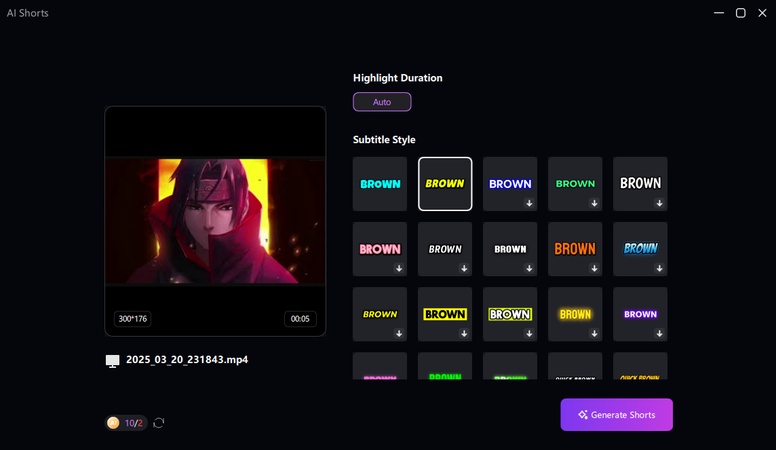Click the Generate Shorts button
Image resolution: width=776 pixels, height=450 pixels.
[616, 415]
